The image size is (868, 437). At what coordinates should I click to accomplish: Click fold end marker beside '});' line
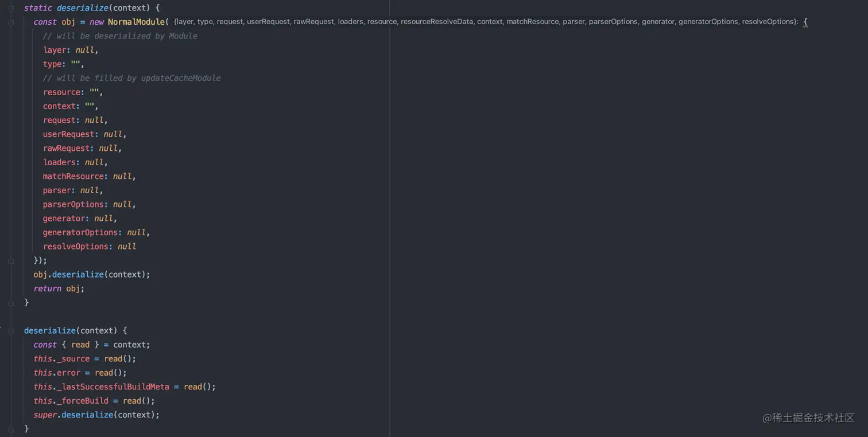[11, 261]
